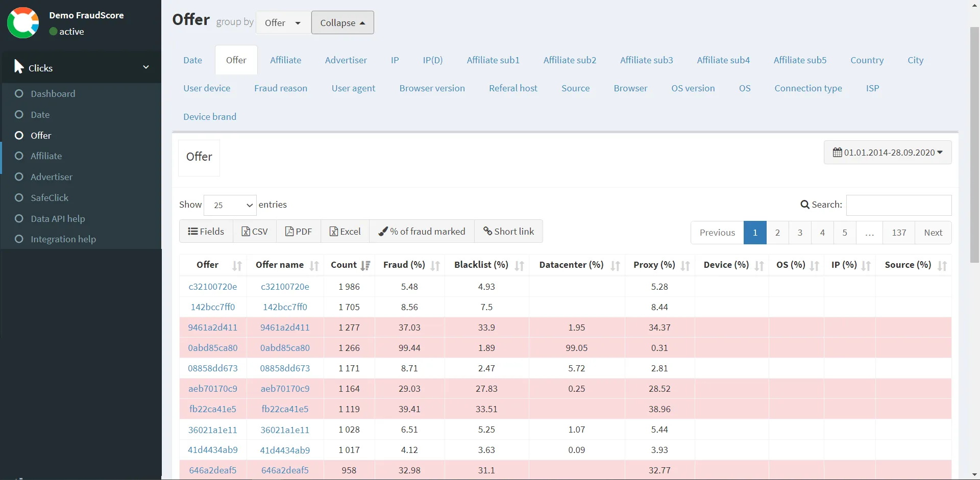Export table using the Excel icon
The width and height of the screenshot is (980, 480).
(334, 232)
